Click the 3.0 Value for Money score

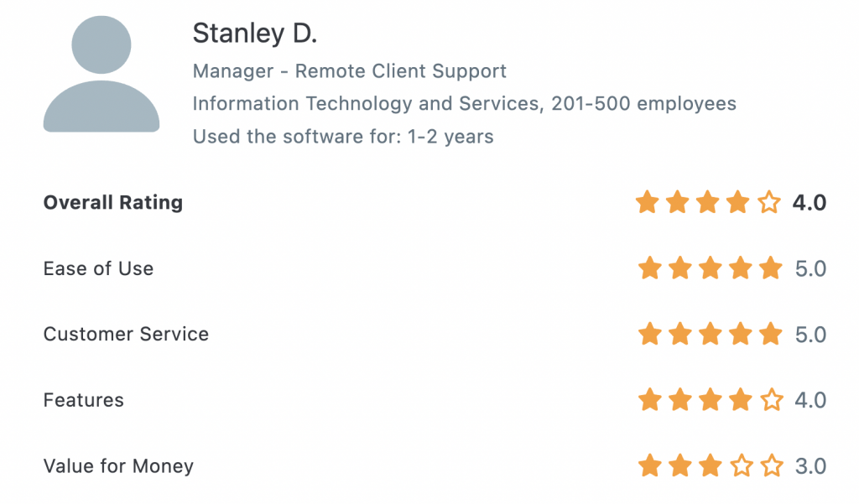click(811, 466)
